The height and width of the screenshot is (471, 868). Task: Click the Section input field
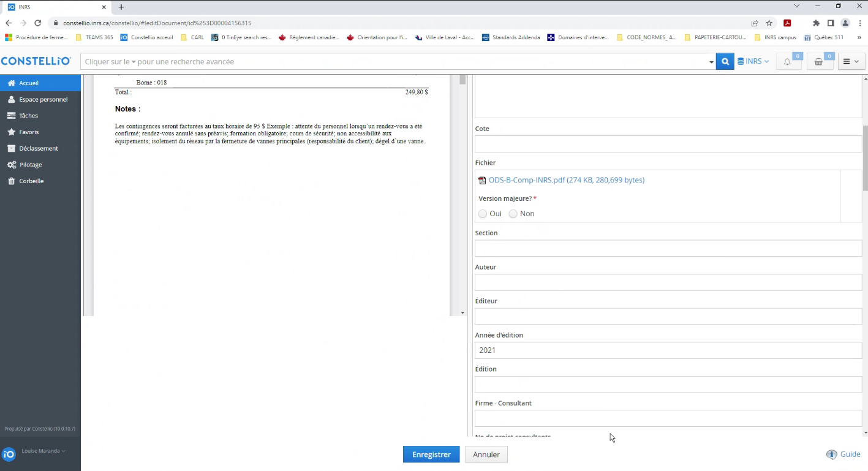(668, 248)
